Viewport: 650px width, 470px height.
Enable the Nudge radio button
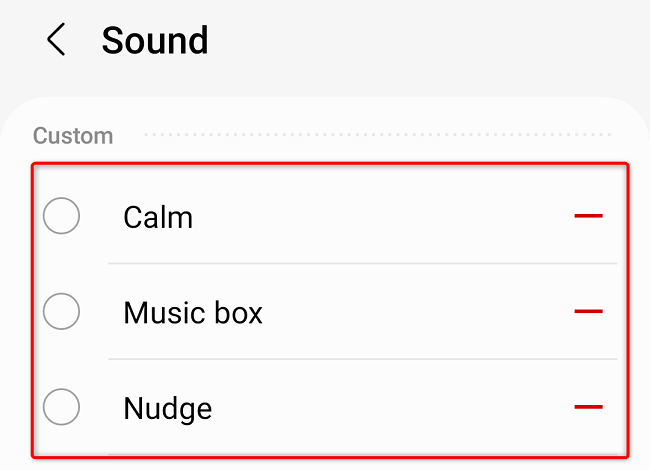pos(62,407)
